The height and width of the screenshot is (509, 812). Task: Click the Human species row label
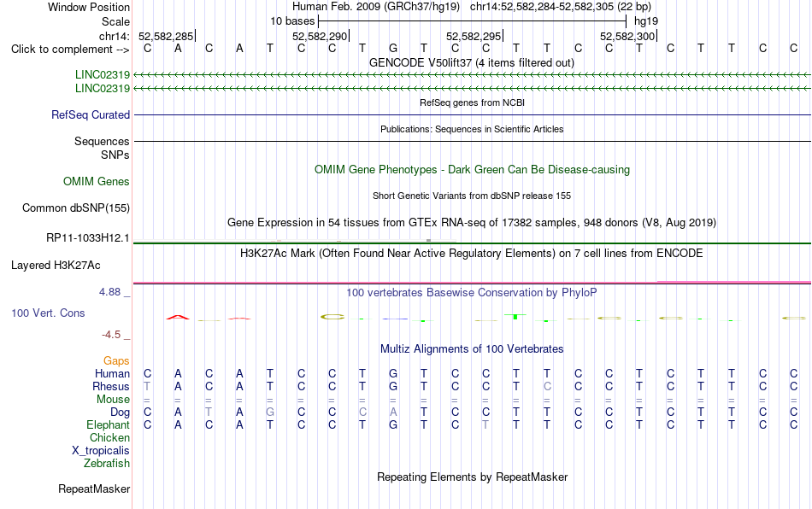point(112,374)
